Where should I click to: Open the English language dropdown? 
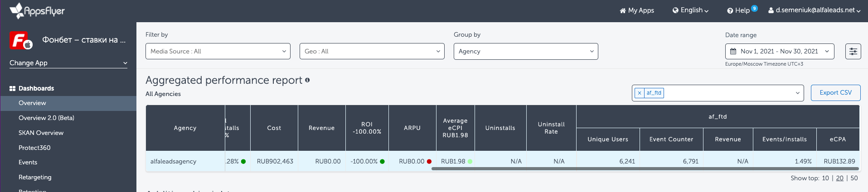click(x=690, y=10)
